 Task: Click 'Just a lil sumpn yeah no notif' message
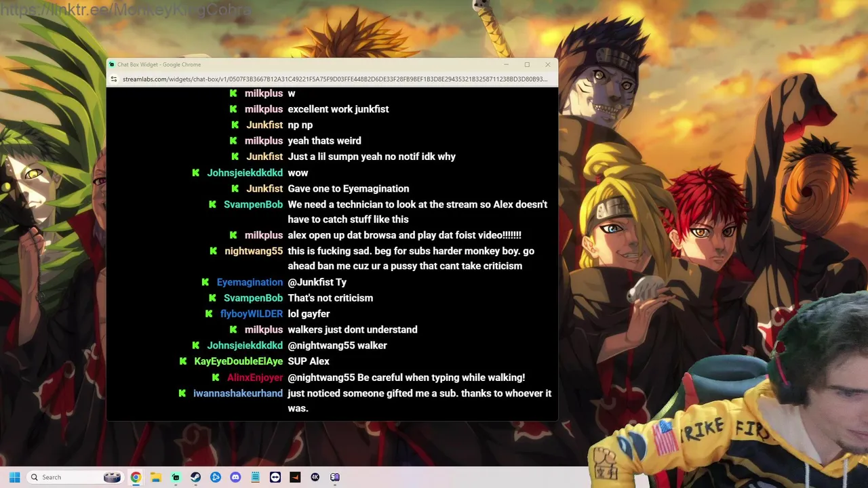(372, 157)
